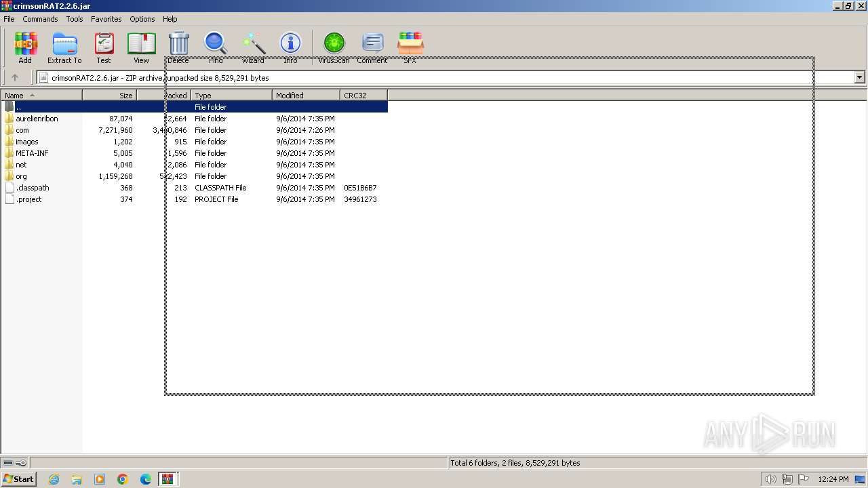Click the system tray network icon
868x488 pixels.
[x=787, y=479]
